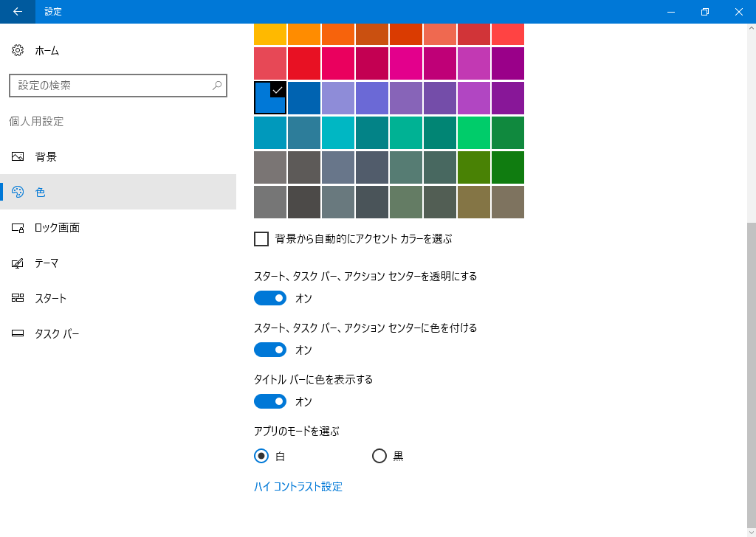Viewport: 756px width, 537px height.
Task: Click the Themes icon in sidebar
Action: tap(18, 263)
